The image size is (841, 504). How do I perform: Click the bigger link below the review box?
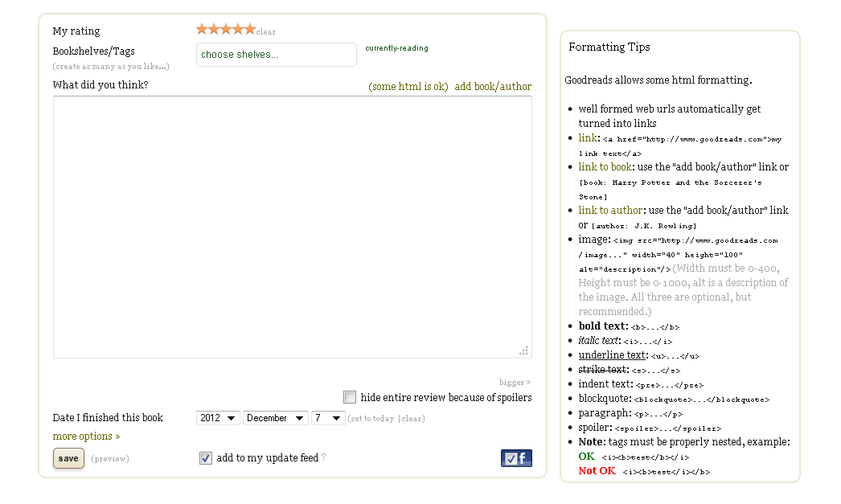click(515, 383)
